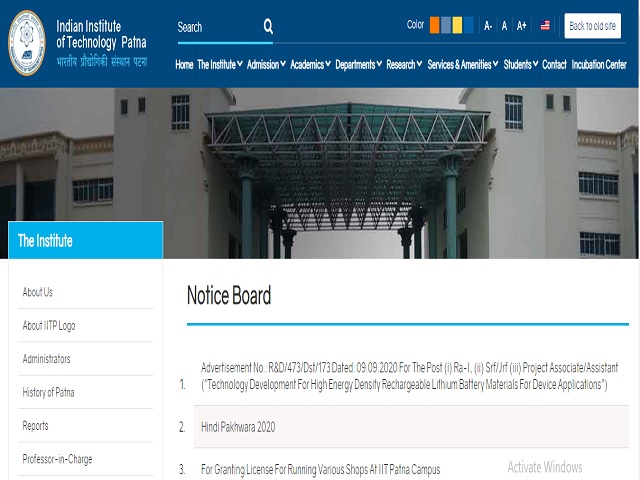Reset font size with plain A icon

pyautogui.click(x=504, y=26)
